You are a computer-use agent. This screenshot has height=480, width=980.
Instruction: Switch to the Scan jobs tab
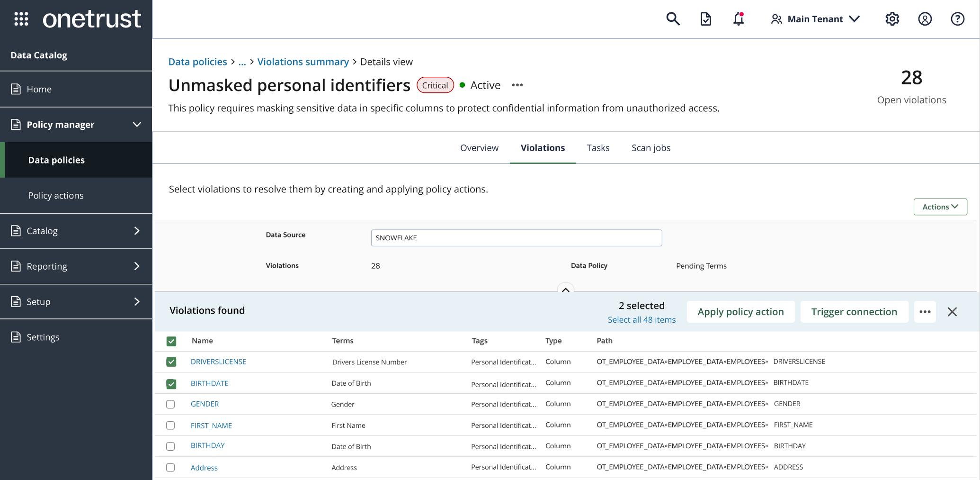[x=650, y=148]
